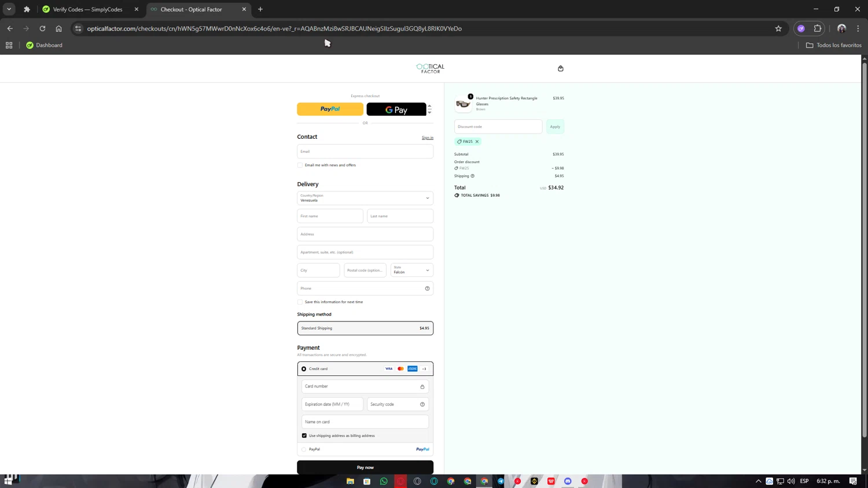This screenshot has height=488, width=868.
Task: Bookmark this page with star icon
Action: pyautogui.click(x=778, y=28)
